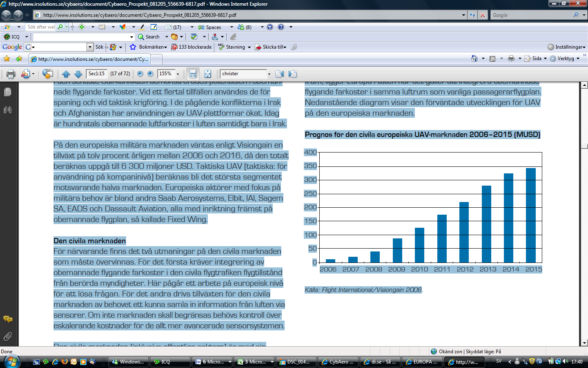Click the Windows Start orb
The image size is (588, 368).
click(12, 361)
